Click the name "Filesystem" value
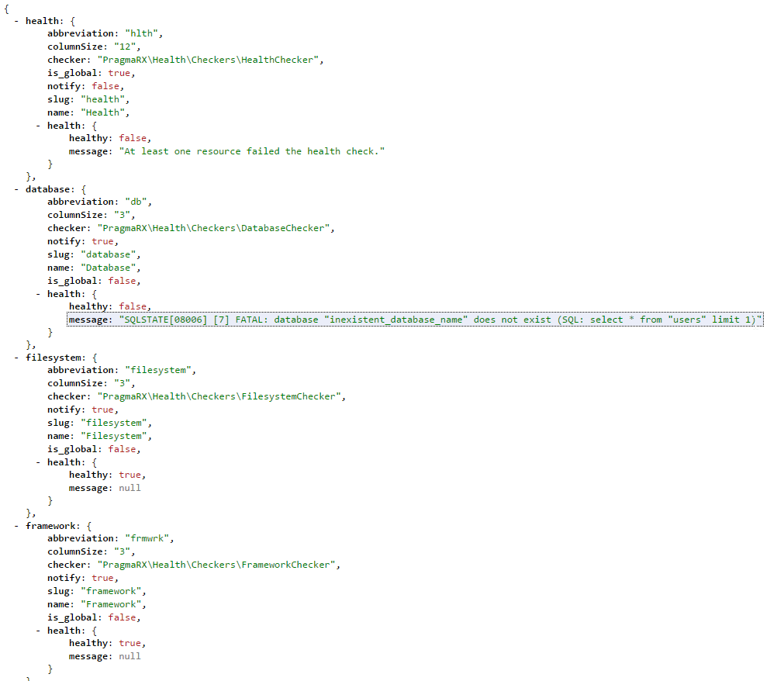This screenshot has width=784, height=681. coord(113,437)
